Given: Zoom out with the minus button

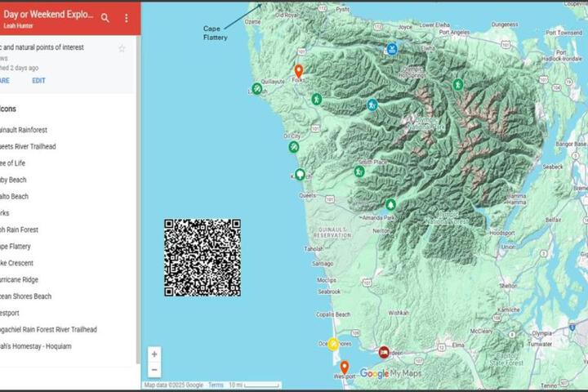Looking at the screenshot, I should coord(154,370).
